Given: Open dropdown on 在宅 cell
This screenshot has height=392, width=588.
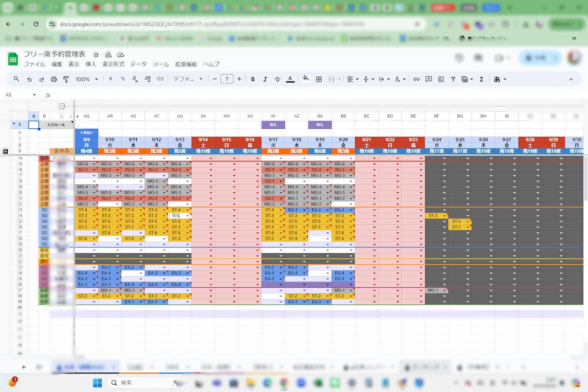Looking at the screenshot, I should point(187,216).
